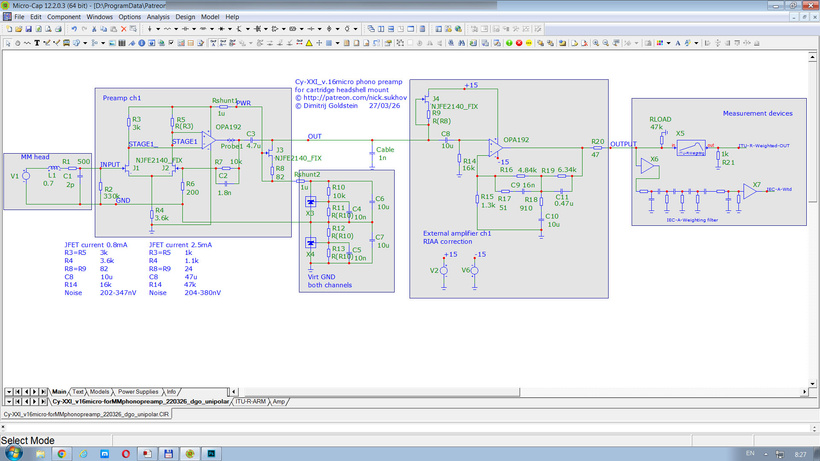Click the green circle toolbar icon
Image resolution: width=820 pixels, height=461 pixels.
[509, 43]
